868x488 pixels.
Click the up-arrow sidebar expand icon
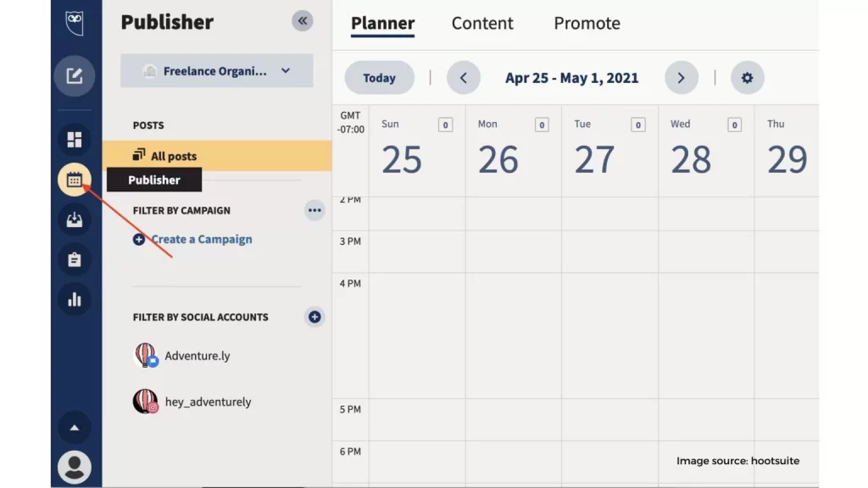pyautogui.click(x=75, y=428)
